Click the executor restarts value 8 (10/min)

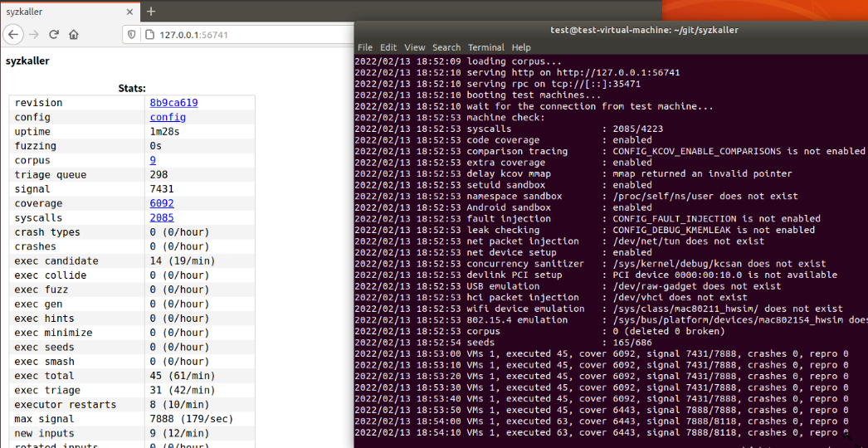tap(180, 405)
